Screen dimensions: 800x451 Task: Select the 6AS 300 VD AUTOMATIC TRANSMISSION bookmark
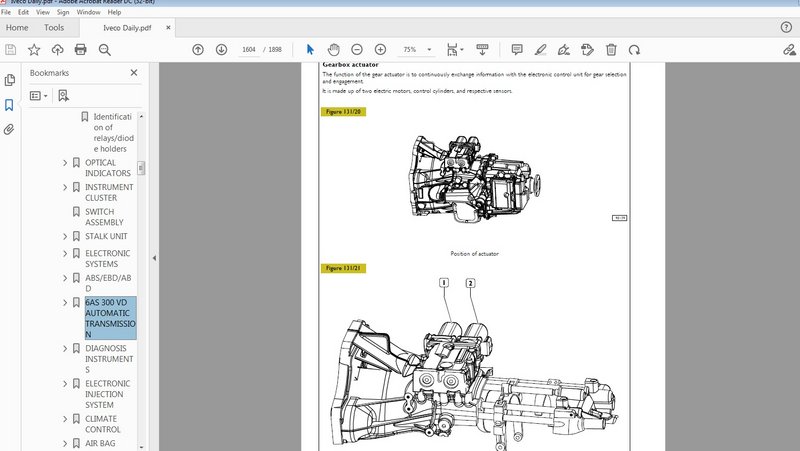click(110, 318)
